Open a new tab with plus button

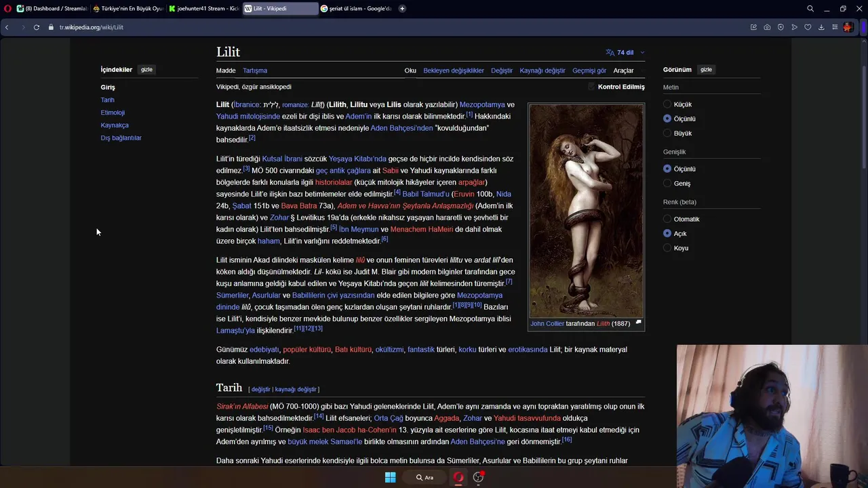(402, 9)
